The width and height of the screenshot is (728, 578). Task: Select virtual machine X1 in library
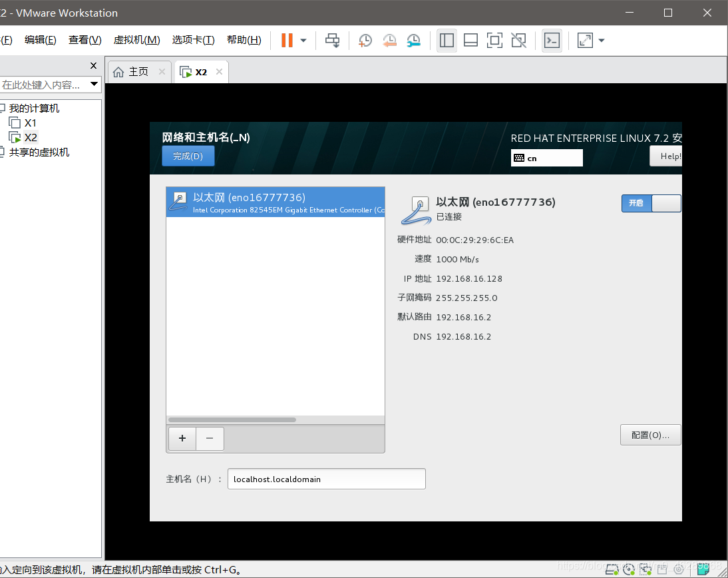(x=30, y=123)
